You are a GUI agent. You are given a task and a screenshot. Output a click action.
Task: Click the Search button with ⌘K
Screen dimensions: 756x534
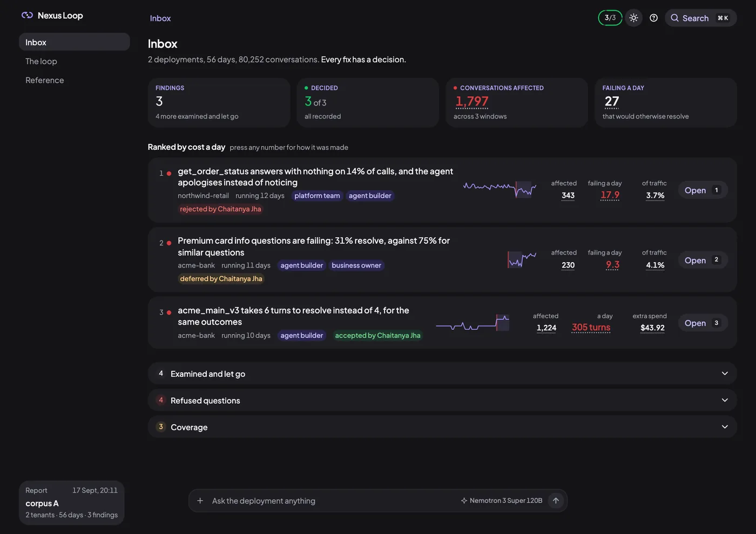click(700, 18)
